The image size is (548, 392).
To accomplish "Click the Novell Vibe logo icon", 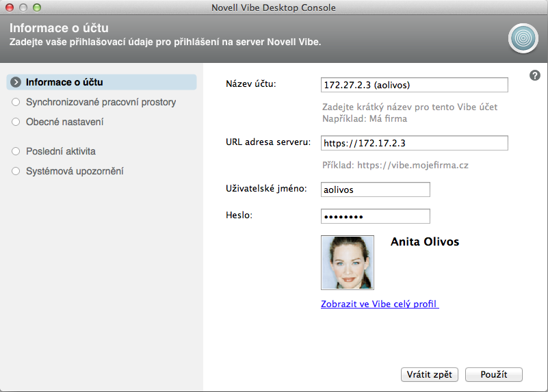I will 523,38.
